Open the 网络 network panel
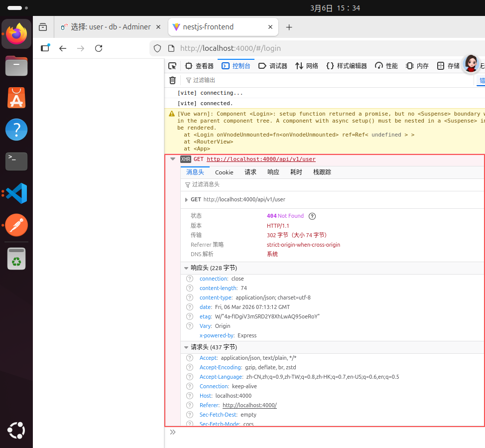485x448 pixels. [x=307, y=66]
